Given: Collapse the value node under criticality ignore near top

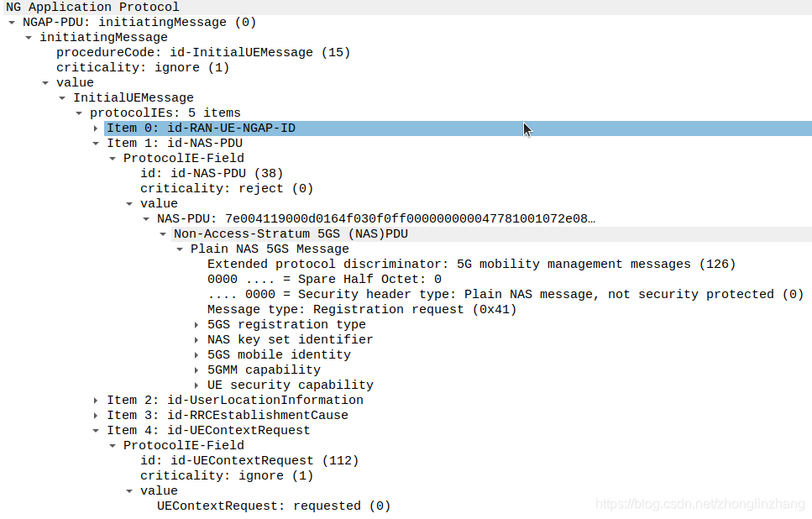Looking at the screenshot, I should click(45, 83).
